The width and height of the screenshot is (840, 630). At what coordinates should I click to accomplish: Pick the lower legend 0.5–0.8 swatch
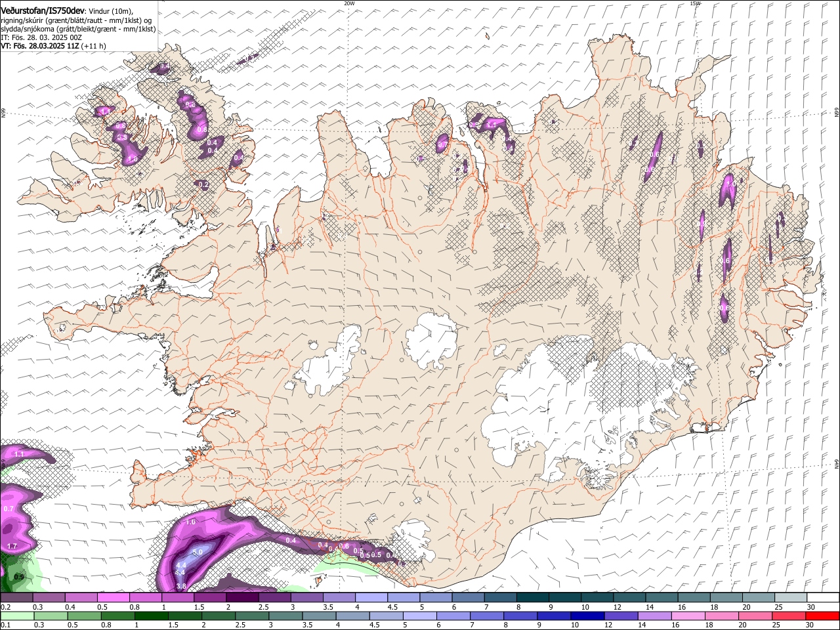[84, 616]
